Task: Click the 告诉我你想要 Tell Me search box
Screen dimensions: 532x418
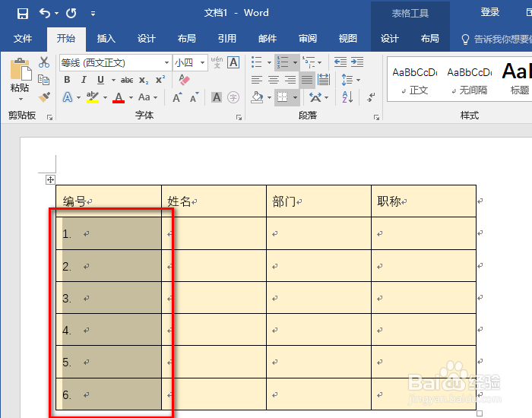Action: point(496,40)
